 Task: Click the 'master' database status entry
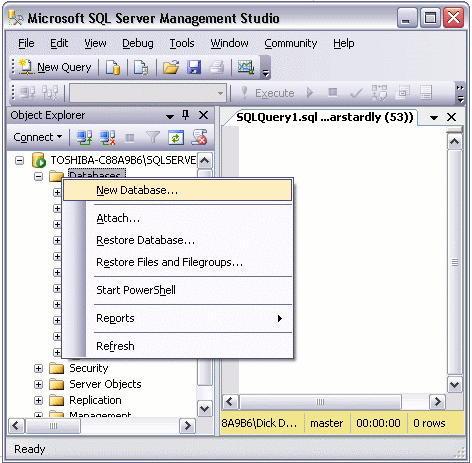(x=327, y=423)
